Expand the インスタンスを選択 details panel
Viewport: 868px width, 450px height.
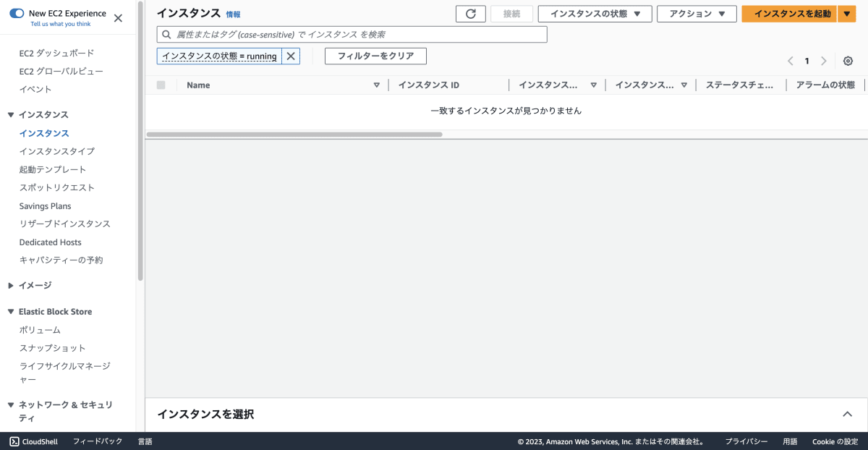pos(848,414)
